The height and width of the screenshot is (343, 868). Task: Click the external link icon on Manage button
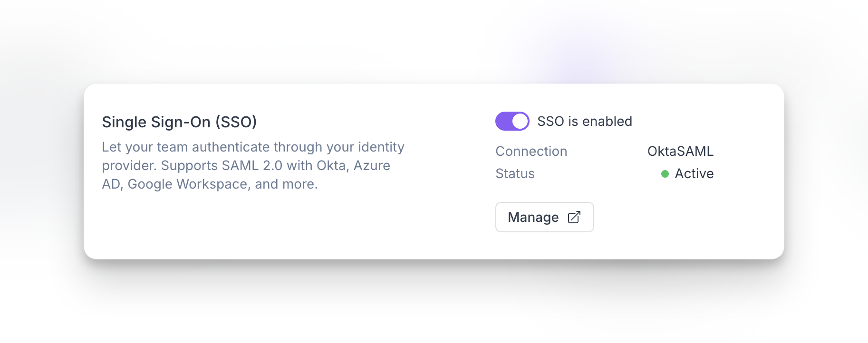click(x=574, y=217)
